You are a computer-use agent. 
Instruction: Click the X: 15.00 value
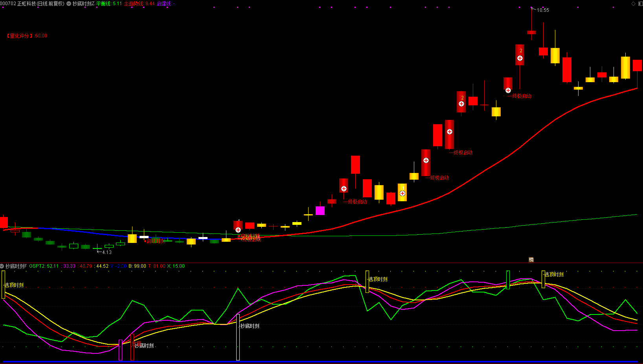(176, 266)
